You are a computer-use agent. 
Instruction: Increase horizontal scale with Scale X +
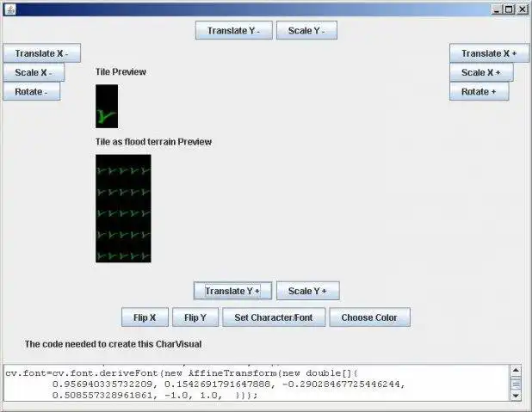point(481,72)
